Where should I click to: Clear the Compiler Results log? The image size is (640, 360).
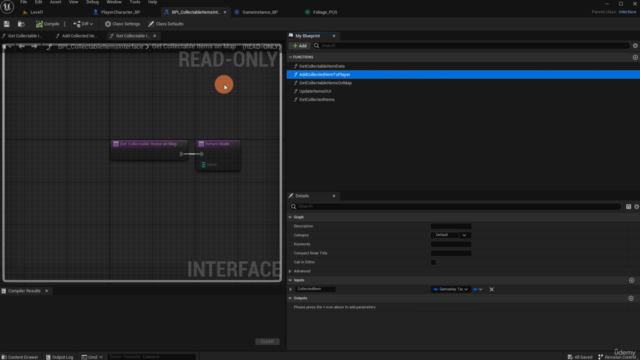(267, 342)
